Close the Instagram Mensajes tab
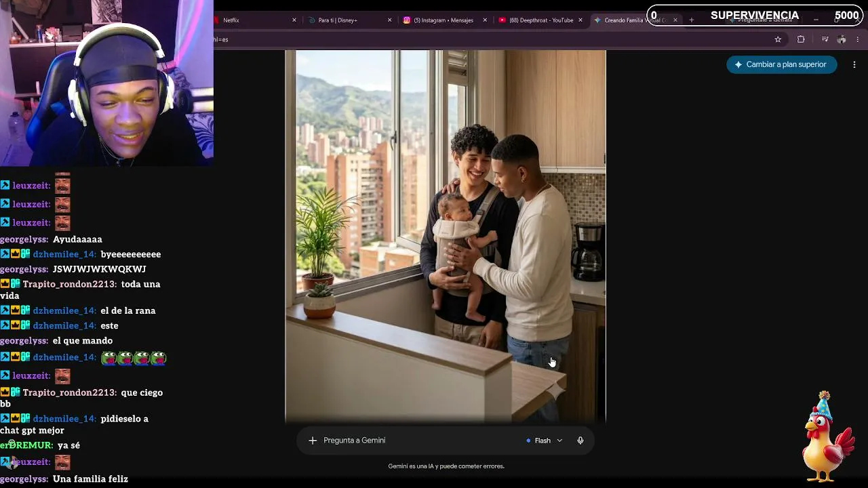 pyautogui.click(x=485, y=20)
